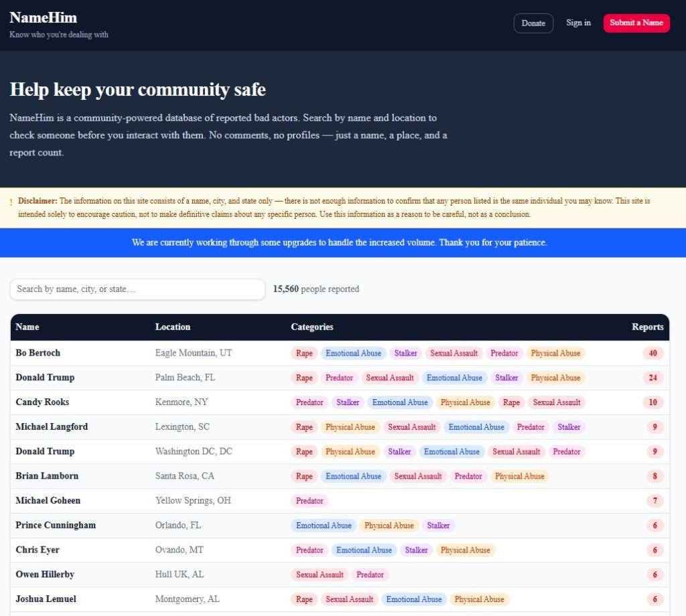
Task: Select the report count badge showing 10
Action: tap(653, 402)
